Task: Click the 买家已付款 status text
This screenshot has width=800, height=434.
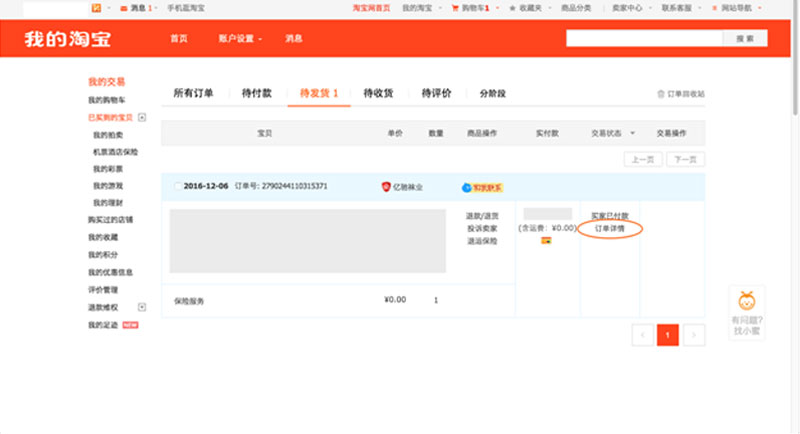Action: [610, 216]
